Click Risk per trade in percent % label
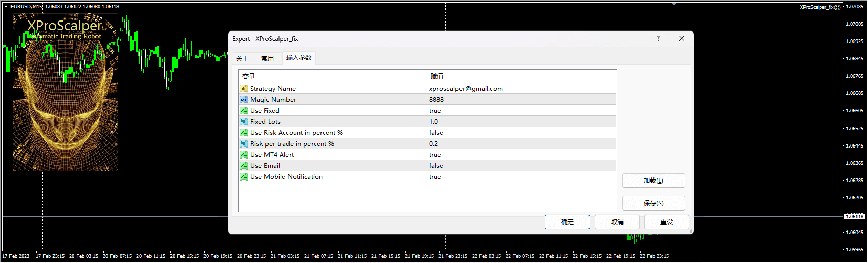The width and height of the screenshot is (868, 263). pyautogui.click(x=292, y=144)
